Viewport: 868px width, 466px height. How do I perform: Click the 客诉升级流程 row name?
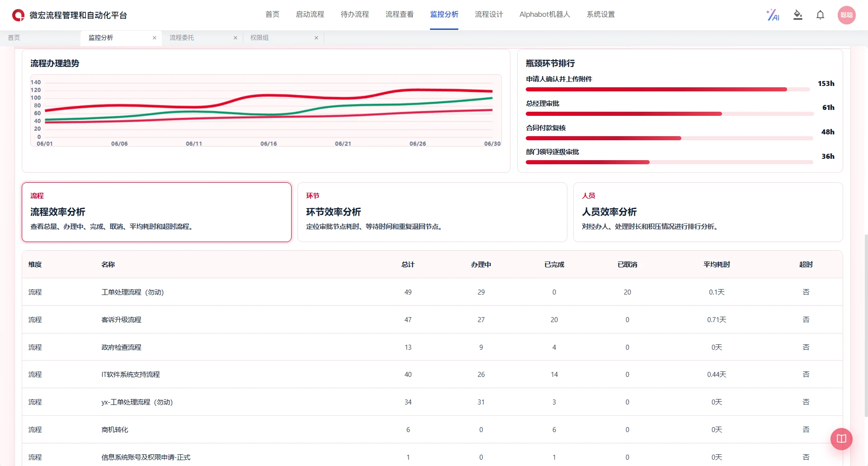coord(121,320)
